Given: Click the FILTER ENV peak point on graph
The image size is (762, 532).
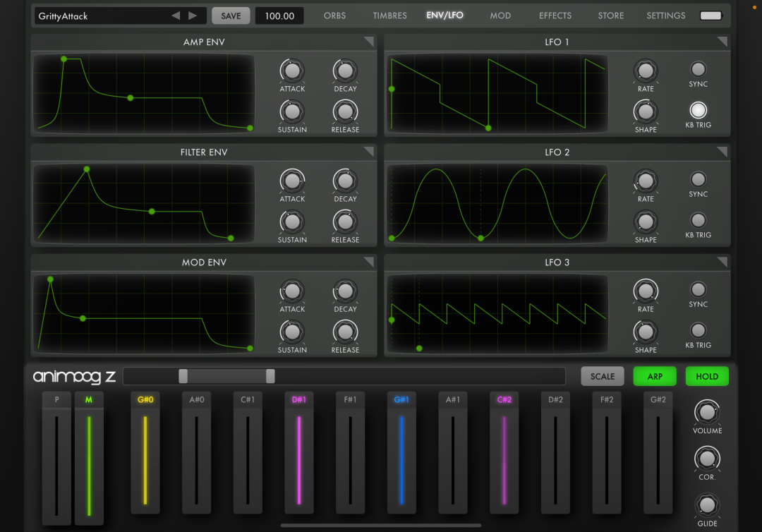Looking at the screenshot, I should [87, 169].
